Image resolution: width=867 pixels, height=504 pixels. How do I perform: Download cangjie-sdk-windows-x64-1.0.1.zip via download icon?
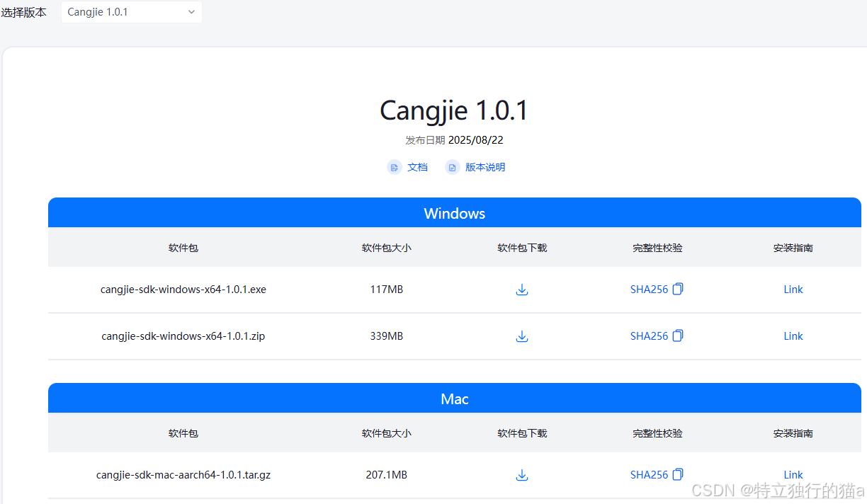pyautogui.click(x=522, y=336)
